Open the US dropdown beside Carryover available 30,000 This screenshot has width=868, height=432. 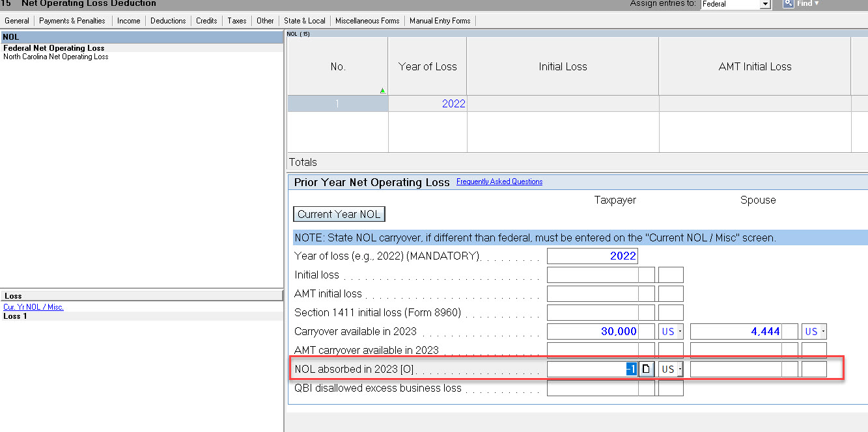click(671, 331)
